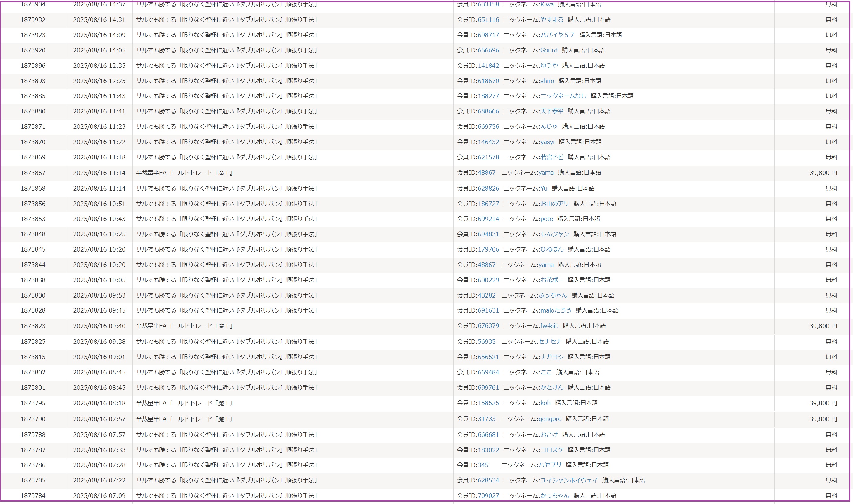The width and height of the screenshot is (853, 504).
Task: Open nickname おこげ link
Action: (x=549, y=434)
